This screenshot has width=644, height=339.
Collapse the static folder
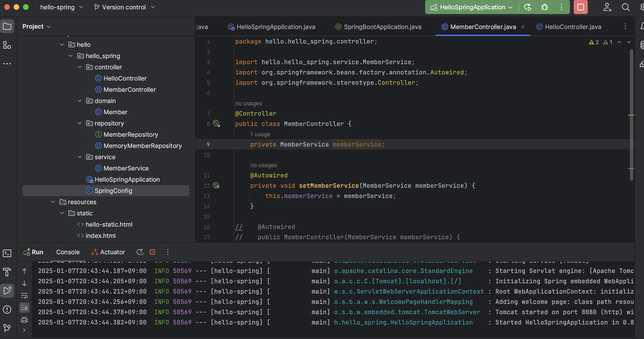[x=62, y=213]
